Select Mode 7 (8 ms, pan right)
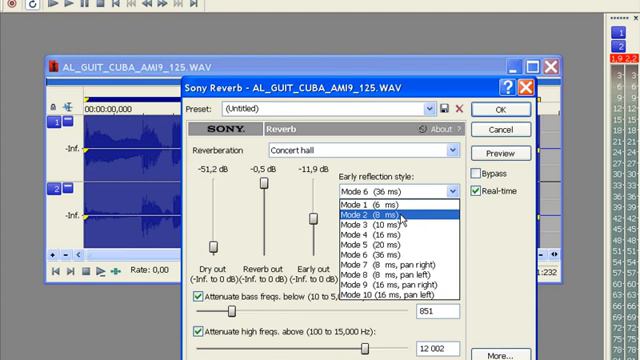Image resolution: width=640 pixels, height=360 pixels. (399, 265)
